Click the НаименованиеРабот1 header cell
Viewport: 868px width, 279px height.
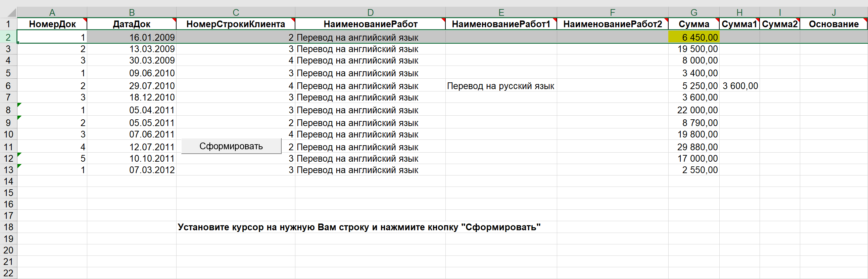pyautogui.click(x=501, y=24)
